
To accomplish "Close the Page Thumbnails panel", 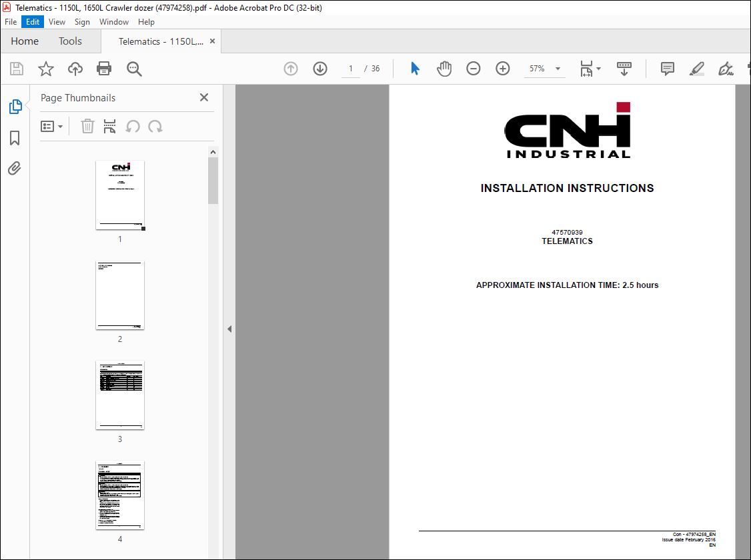I will pyautogui.click(x=204, y=97).
